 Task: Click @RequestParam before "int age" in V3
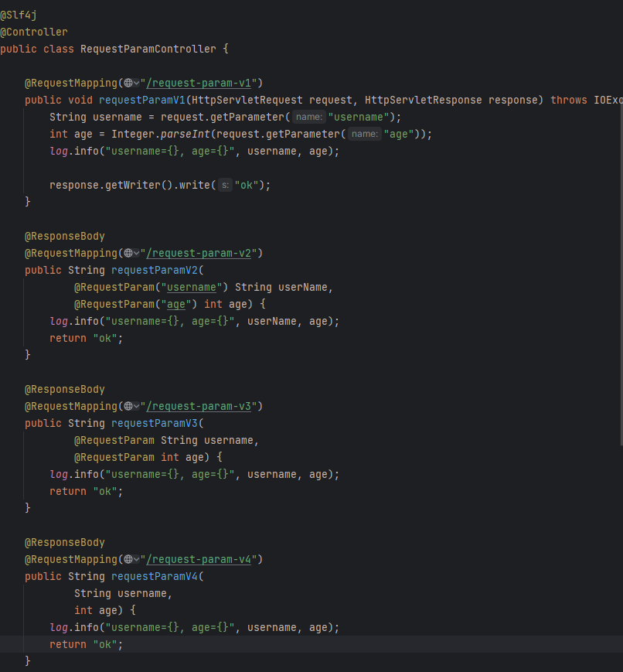pyautogui.click(x=114, y=457)
